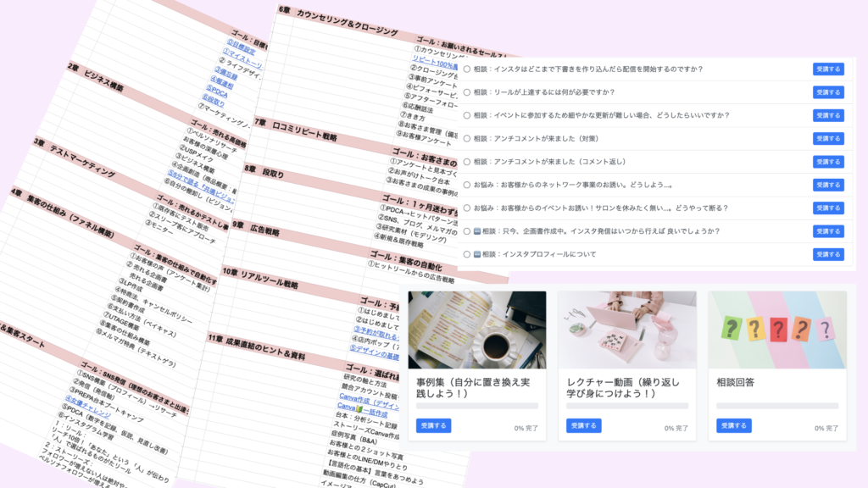Select the 8章 段取り header
Viewport: 868px width, 488px height.
click(x=264, y=171)
